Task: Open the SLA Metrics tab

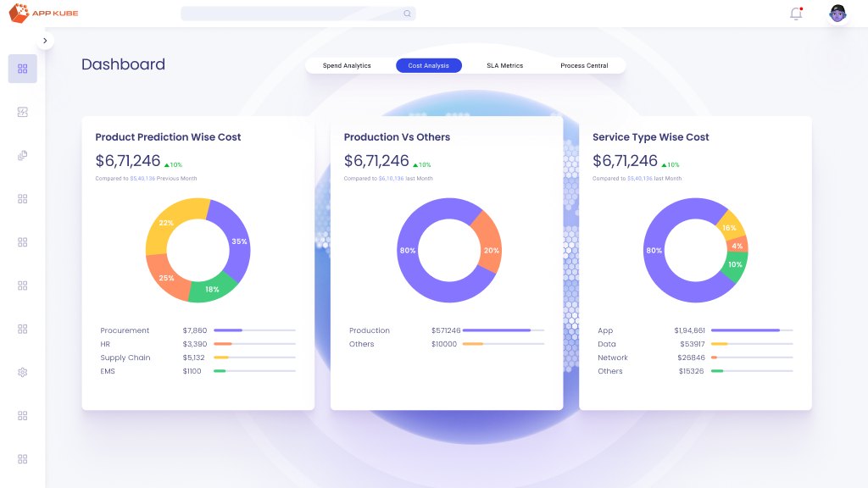Action: click(x=505, y=65)
